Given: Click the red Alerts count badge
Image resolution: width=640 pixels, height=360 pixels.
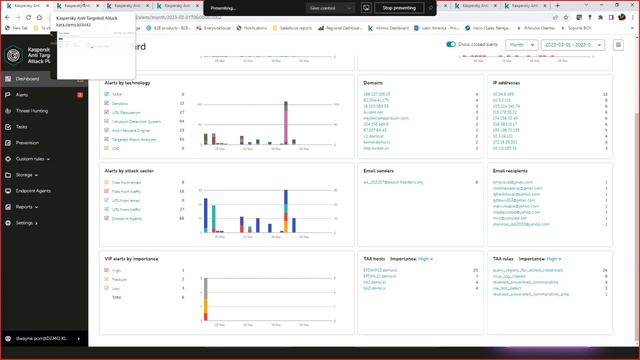Looking at the screenshot, I should click(80, 95).
